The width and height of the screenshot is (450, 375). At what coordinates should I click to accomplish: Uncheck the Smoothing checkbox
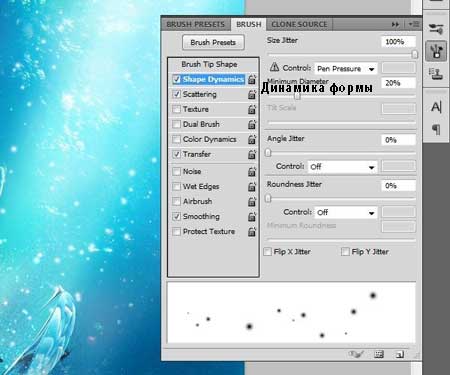(x=177, y=217)
